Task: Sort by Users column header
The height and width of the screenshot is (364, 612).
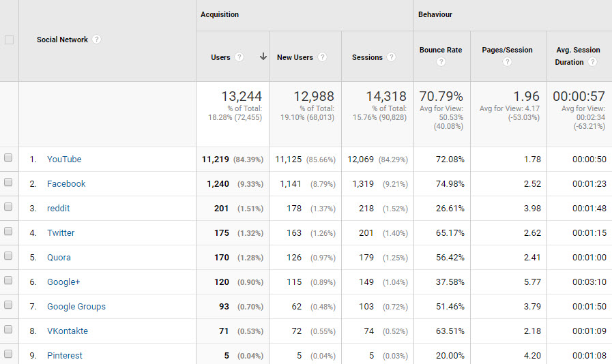Action: 220,57
